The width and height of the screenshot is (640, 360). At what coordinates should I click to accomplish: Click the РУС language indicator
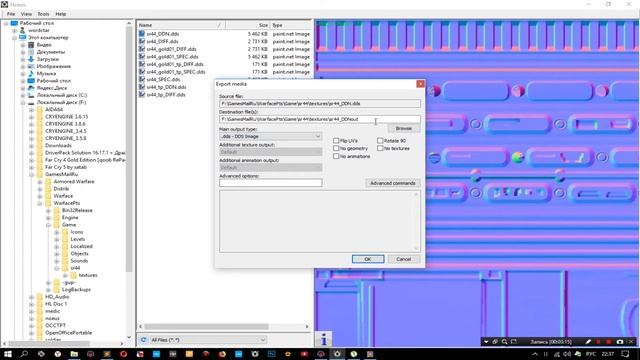[x=591, y=354]
